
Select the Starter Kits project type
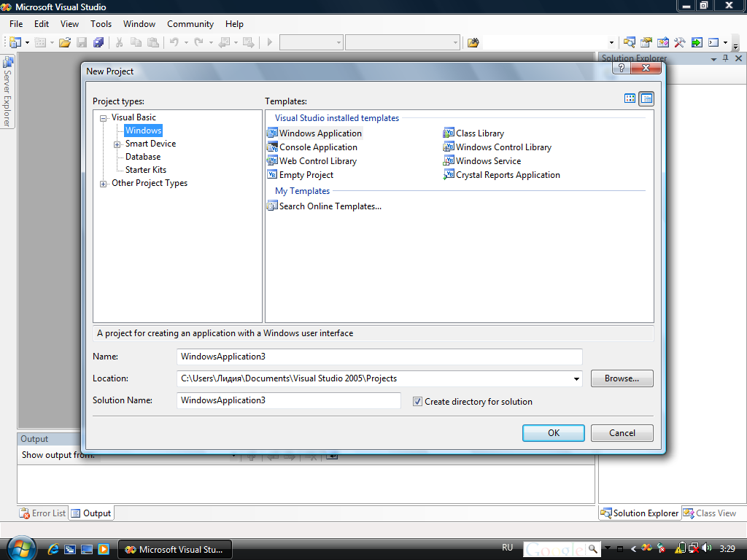146,170
